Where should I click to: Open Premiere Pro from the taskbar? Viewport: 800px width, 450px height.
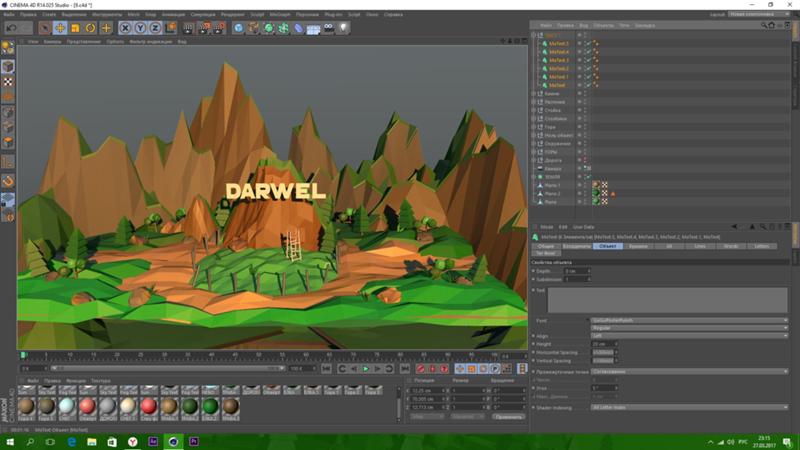(194, 441)
